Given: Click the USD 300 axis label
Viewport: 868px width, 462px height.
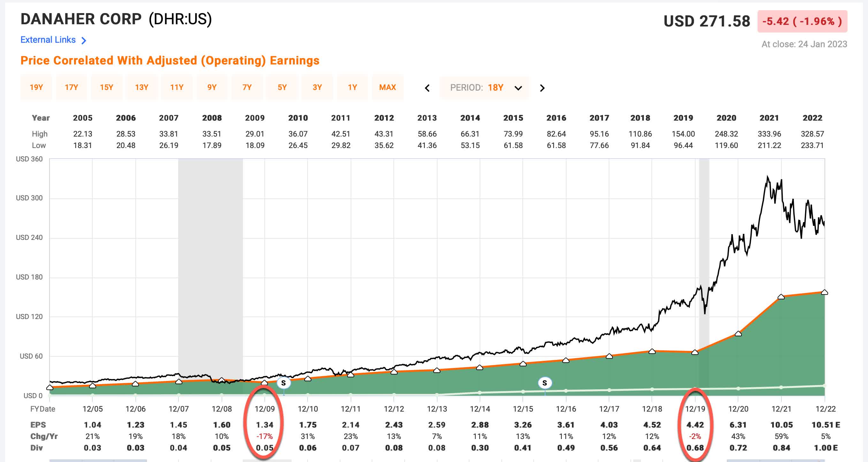Looking at the screenshot, I should pyautogui.click(x=29, y=198).
